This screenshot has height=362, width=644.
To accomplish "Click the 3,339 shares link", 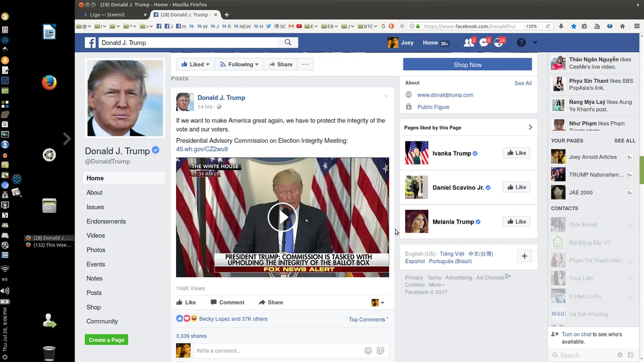I will point(191,336).
